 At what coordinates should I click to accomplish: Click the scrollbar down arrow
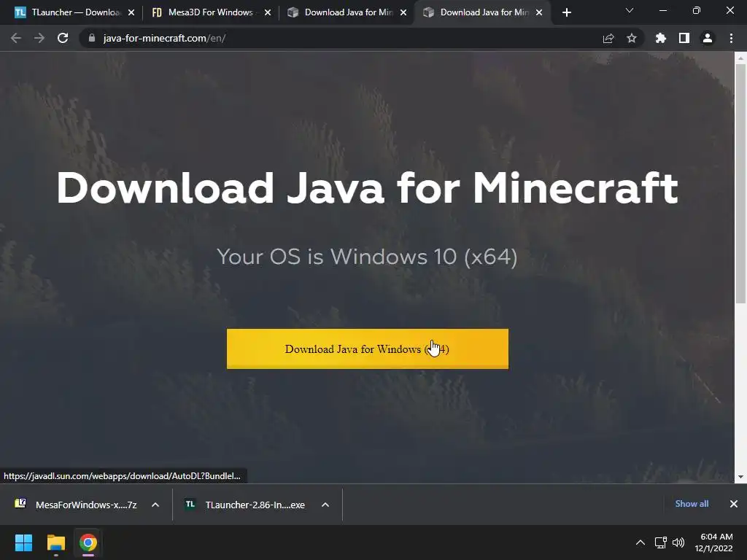point(740,477)
